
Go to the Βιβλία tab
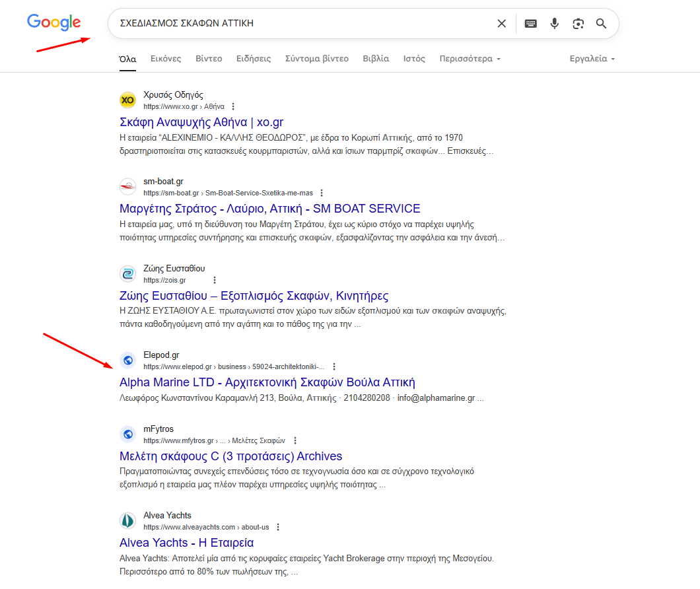pyautogui.click(x=376, y=59)
